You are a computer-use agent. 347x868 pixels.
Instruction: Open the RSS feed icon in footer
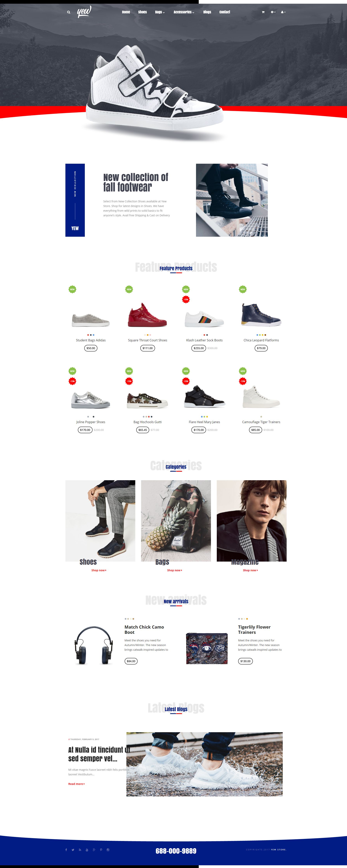pyautogui.click(x=80, y=850)
